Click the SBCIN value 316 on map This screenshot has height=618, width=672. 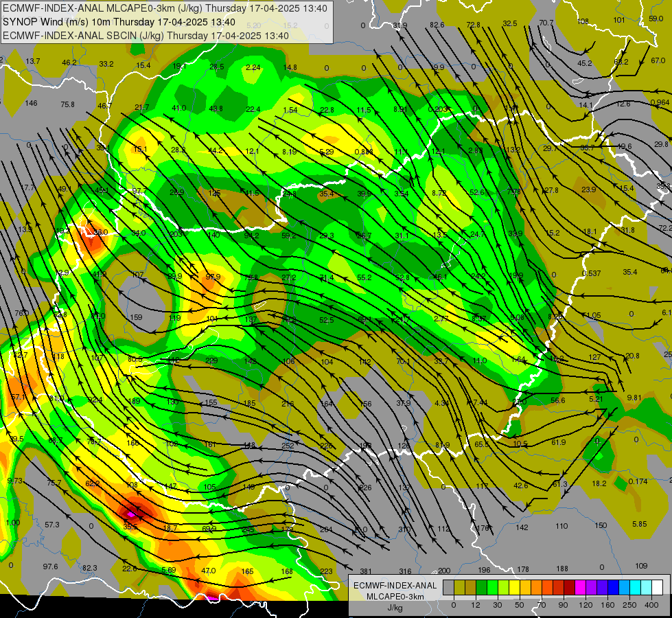tap(405, 571)
